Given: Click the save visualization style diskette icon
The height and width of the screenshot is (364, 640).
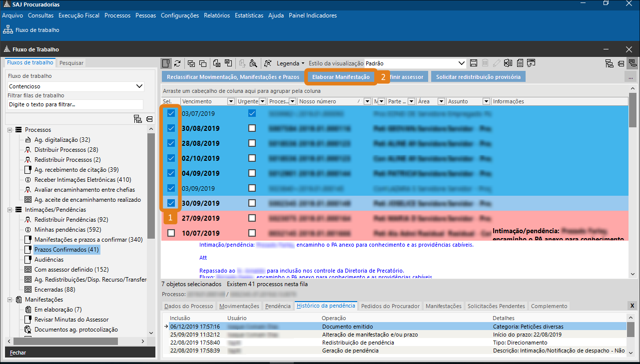Looking at the screenshot, I should (474, 63).
